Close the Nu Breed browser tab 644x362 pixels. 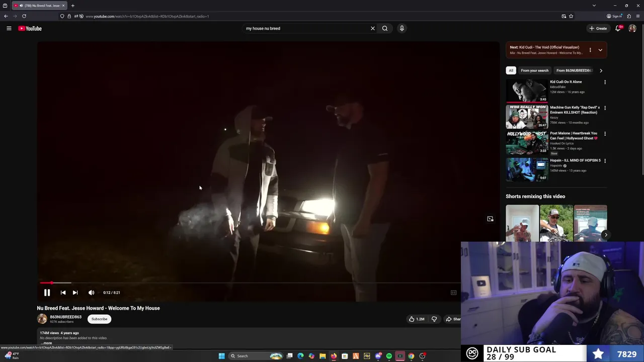(x=63, y=6)
